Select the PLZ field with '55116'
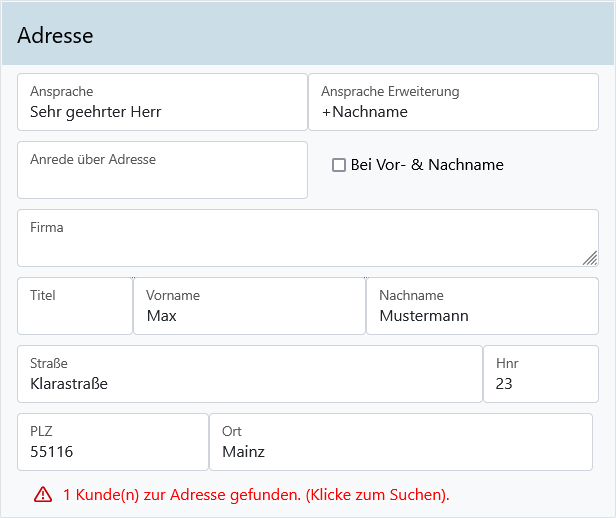The height and width of the screenshot is (518, 616). pyautogui.click(x=113, y=450)
